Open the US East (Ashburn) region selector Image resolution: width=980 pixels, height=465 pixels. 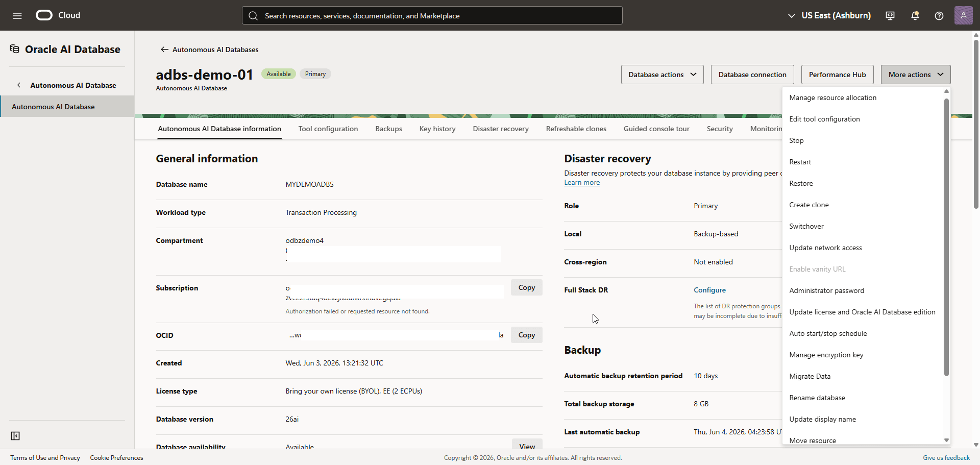(x=829, y=15)
